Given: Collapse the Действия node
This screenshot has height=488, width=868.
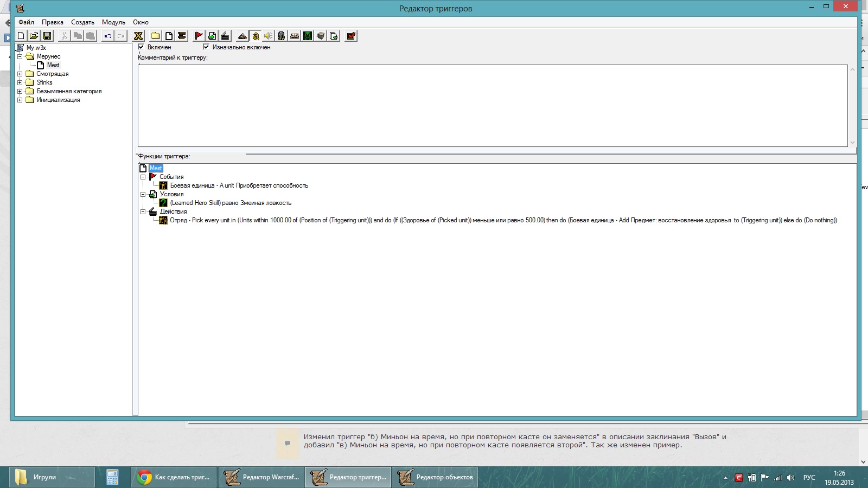Looking at the screenshot, I should pos(143,211).
